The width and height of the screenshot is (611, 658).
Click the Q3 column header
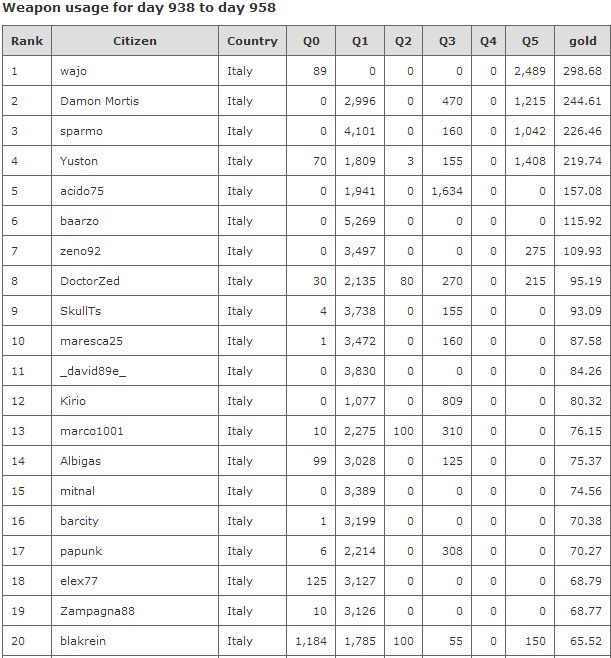click(x=447, y=41)
